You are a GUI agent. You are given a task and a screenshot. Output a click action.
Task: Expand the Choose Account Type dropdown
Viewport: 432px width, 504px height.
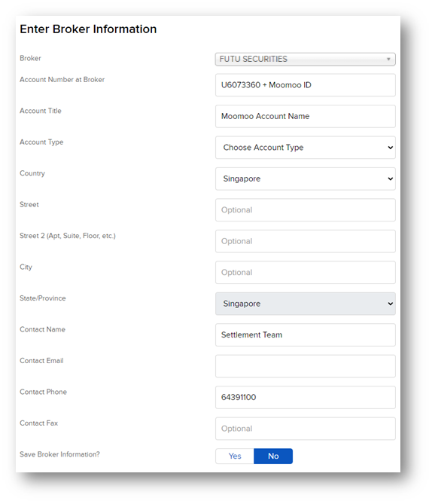coord(305,148)
